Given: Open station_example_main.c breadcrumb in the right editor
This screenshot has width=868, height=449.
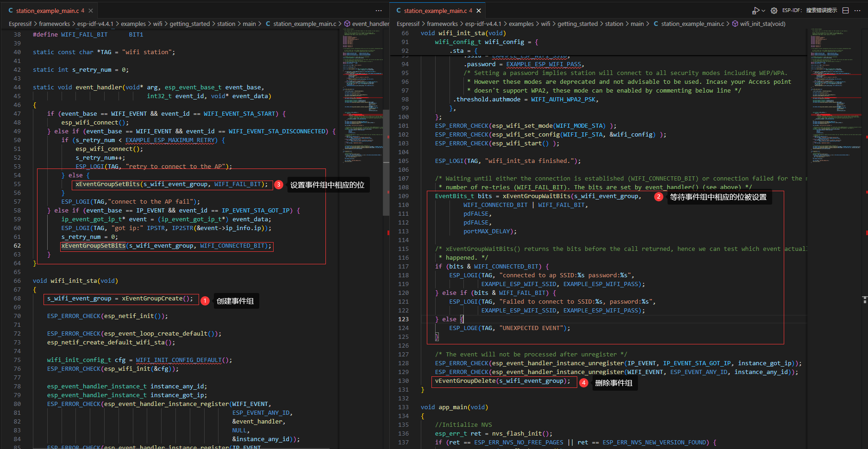Looking at the screenshot, I should pyautogui.click(x=693, y=24).
